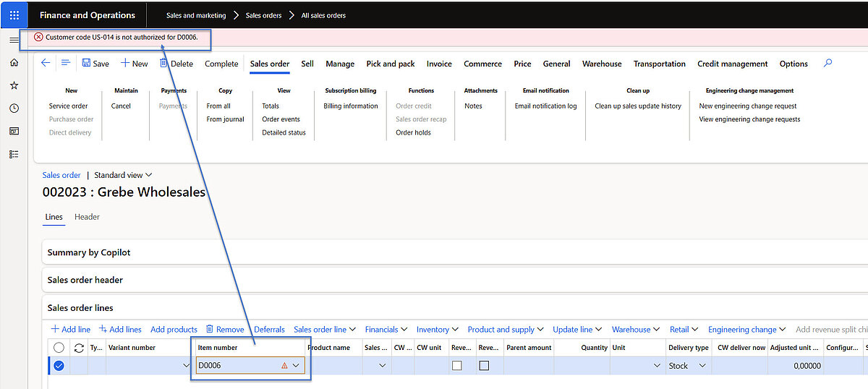Open the app launcher waffle icon
Viewport: 868px width, 389px height.
pos(14,14)
